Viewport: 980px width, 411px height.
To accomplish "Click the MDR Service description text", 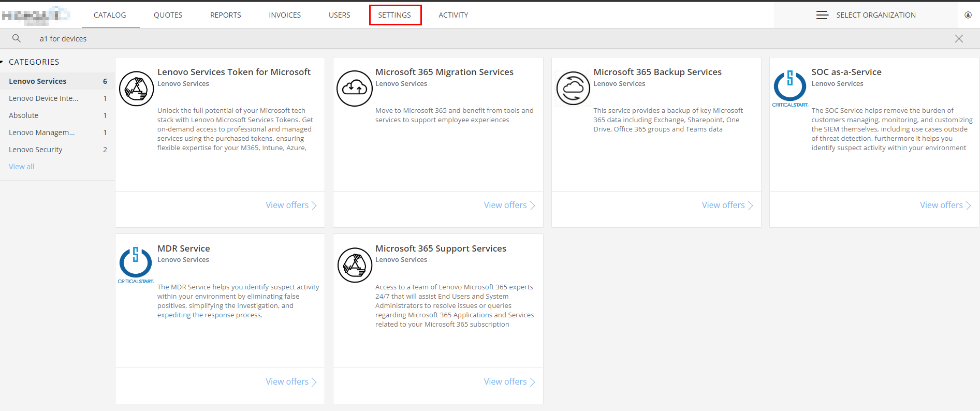I will 238,301.
